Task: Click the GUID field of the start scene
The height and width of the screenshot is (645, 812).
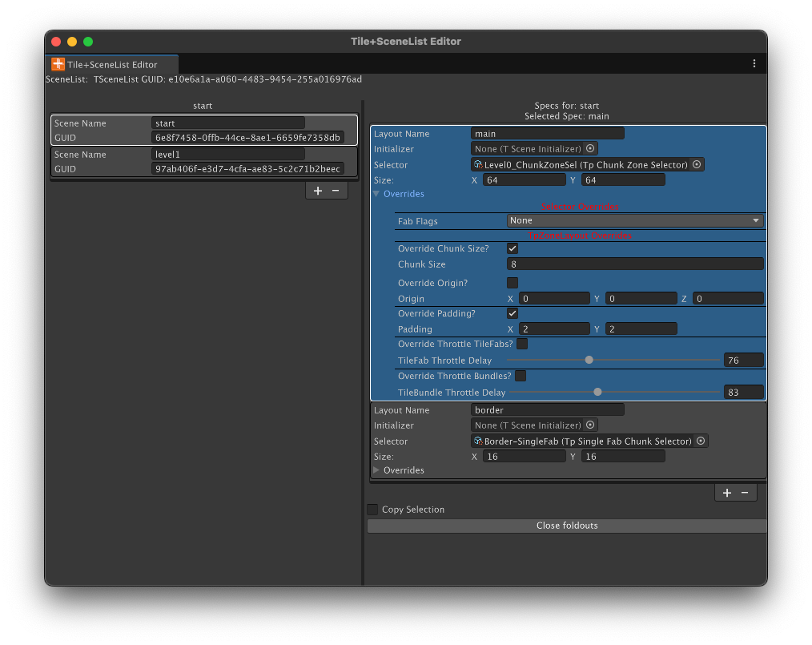Action: pos(247,138)
